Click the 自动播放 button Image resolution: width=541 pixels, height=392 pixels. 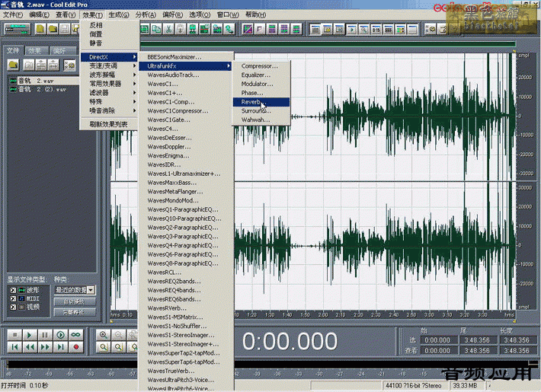click(x=74, y=301)
